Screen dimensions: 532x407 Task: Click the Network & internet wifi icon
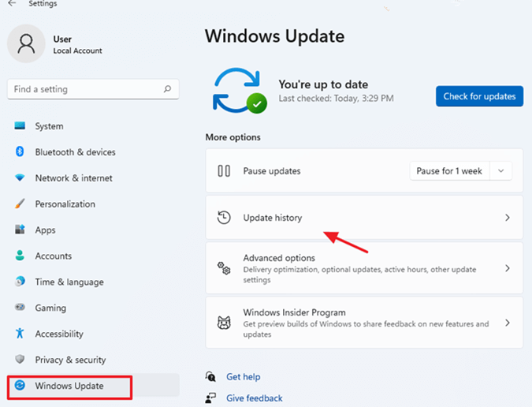20,178
